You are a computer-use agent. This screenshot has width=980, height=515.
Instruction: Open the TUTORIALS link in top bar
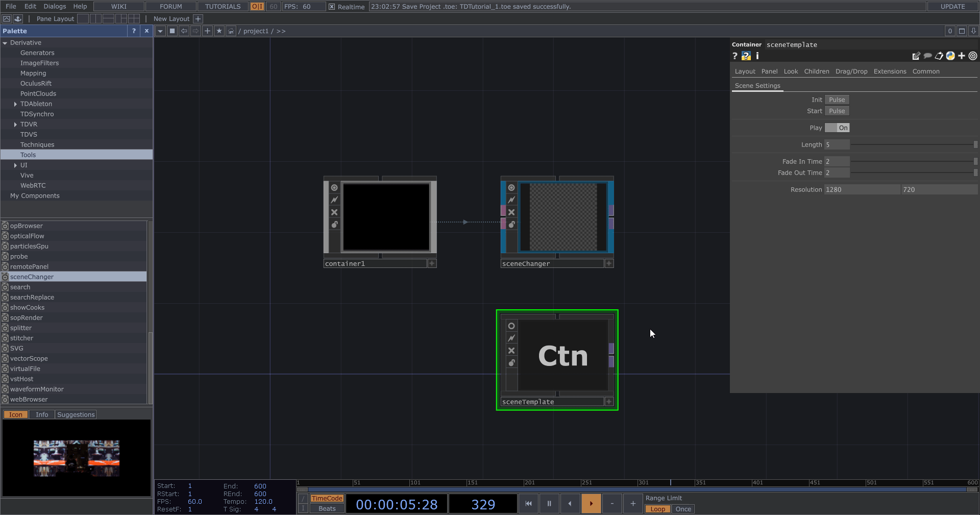pyautogui.click(x=223, y=7)
